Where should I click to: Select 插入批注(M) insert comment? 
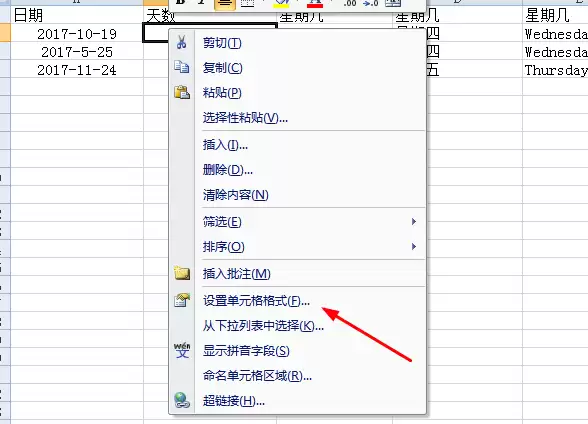(x=237, y=274)
